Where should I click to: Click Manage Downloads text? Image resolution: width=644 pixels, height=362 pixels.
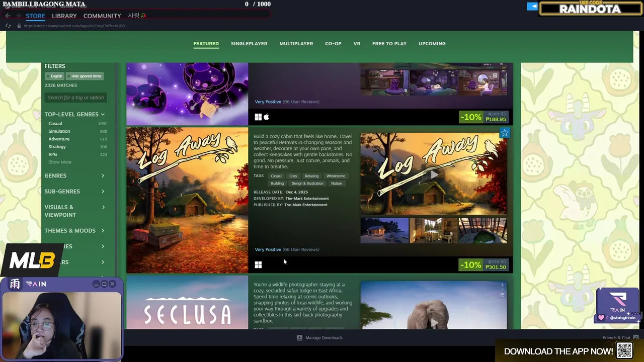[324, 338]
